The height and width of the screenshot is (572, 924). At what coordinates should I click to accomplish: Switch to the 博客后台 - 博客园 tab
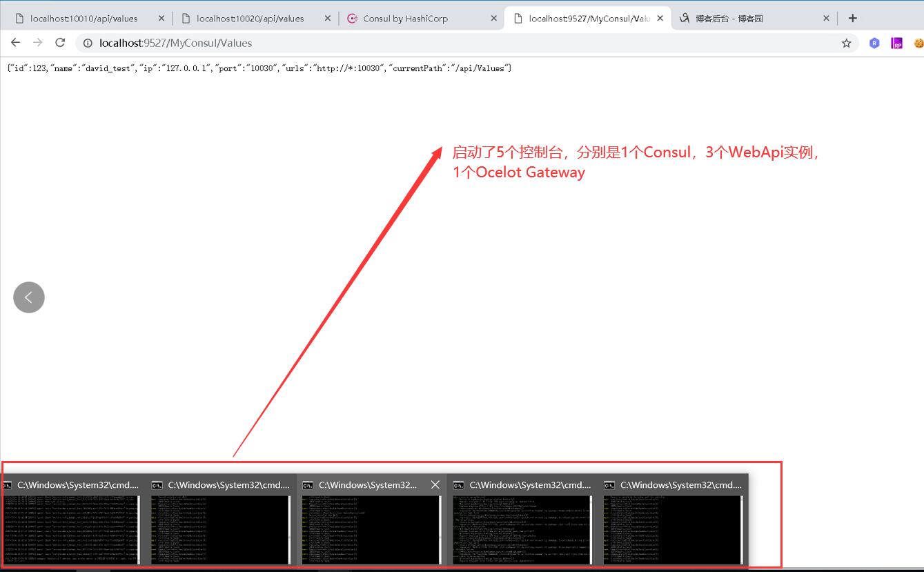(754, 19)
